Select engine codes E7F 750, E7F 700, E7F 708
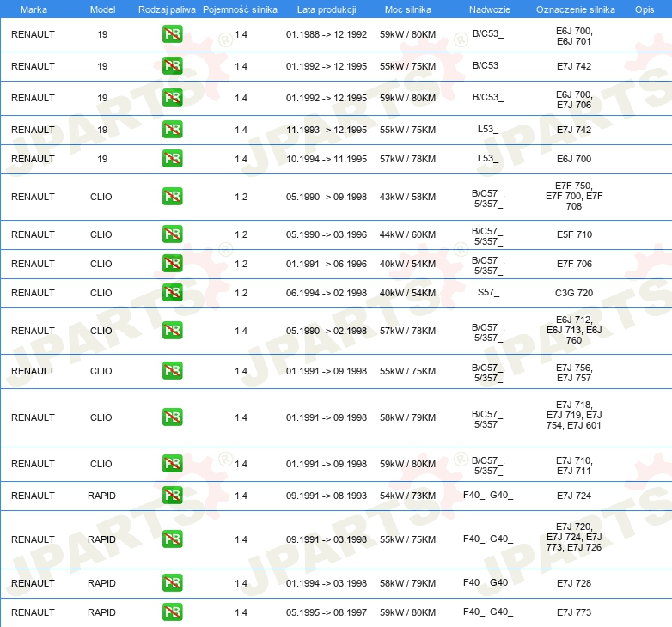 point(574,196)
